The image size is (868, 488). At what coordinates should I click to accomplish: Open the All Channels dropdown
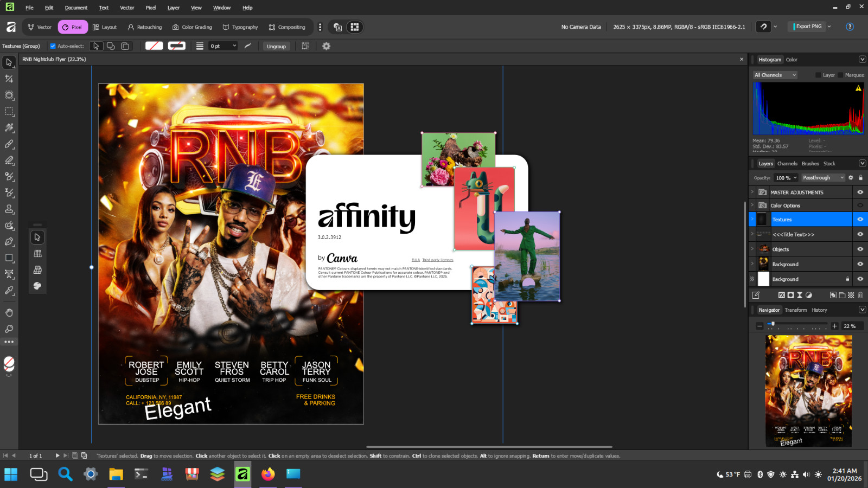point(775,75)
